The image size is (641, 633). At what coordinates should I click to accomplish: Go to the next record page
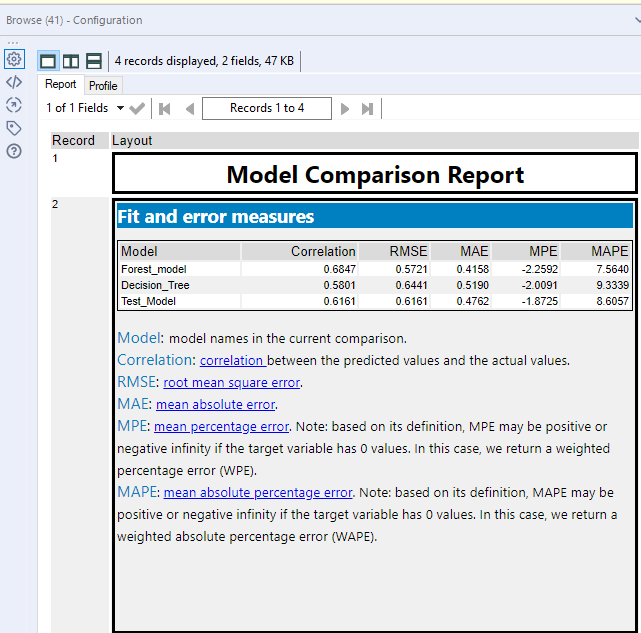[345, 109]
